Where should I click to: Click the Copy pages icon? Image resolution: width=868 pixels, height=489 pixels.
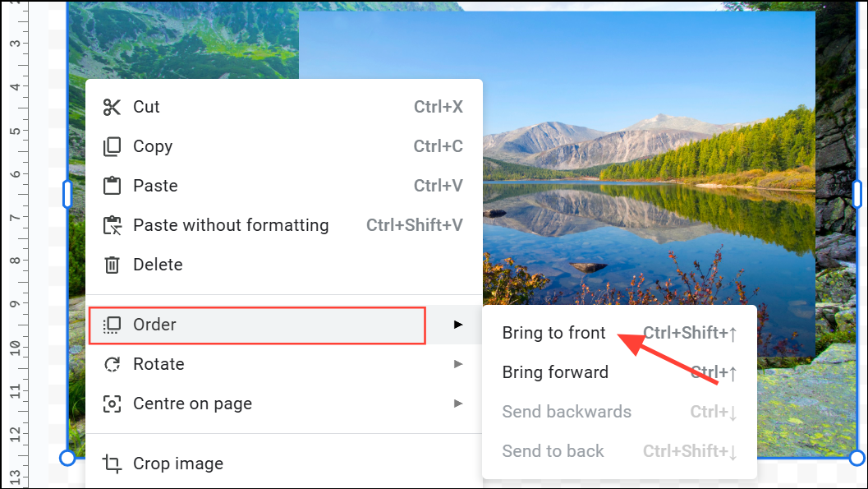(x=112, y=146)
